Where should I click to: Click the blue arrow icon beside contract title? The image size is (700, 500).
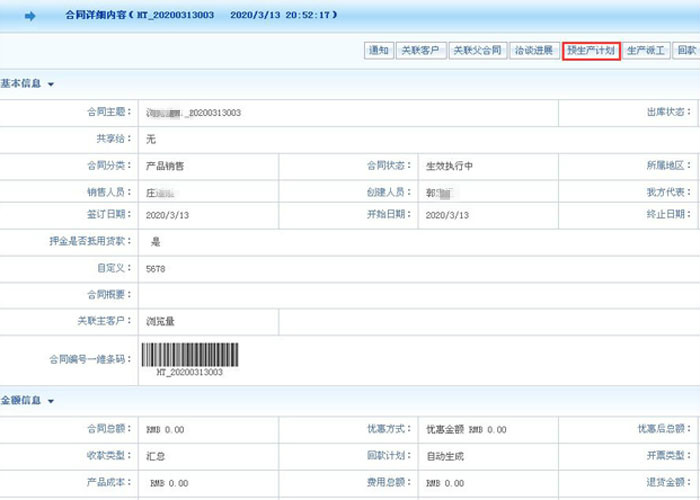30,16
